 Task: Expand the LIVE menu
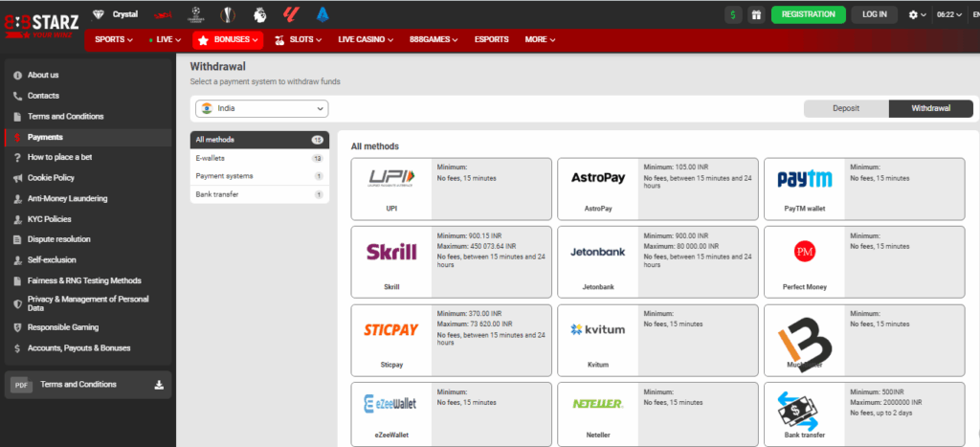[x=165, y=39]
